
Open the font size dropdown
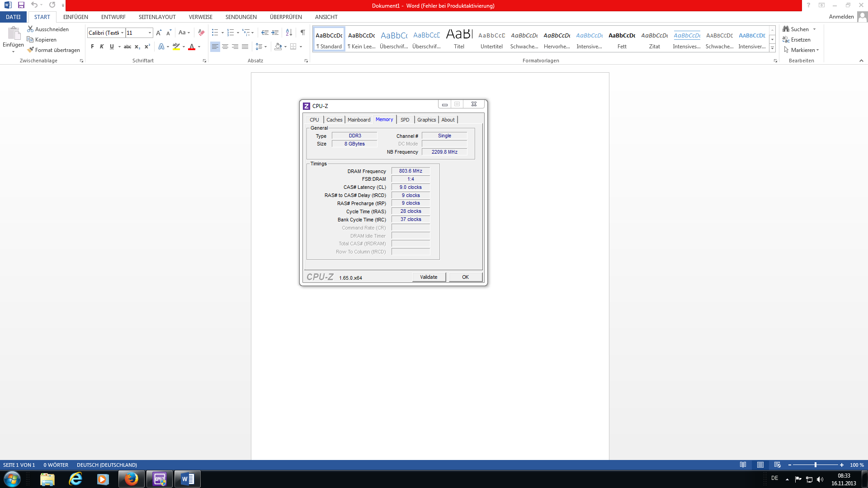coord(150,33)
